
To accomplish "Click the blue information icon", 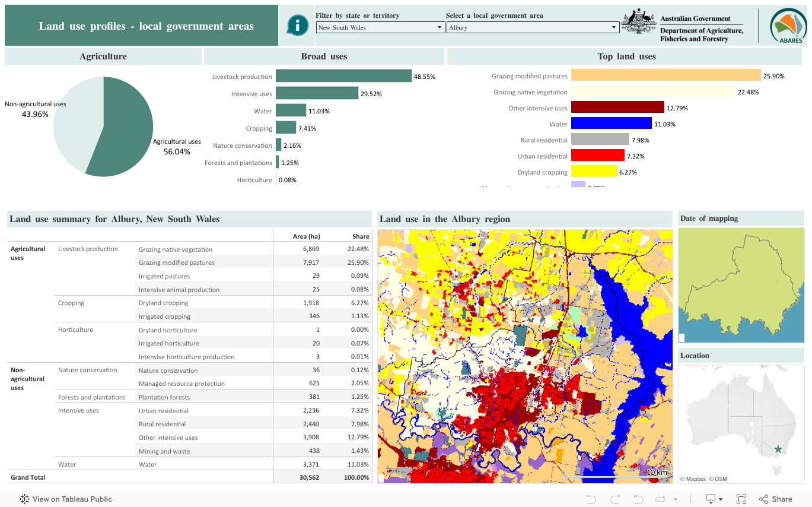I will [297, 26].
